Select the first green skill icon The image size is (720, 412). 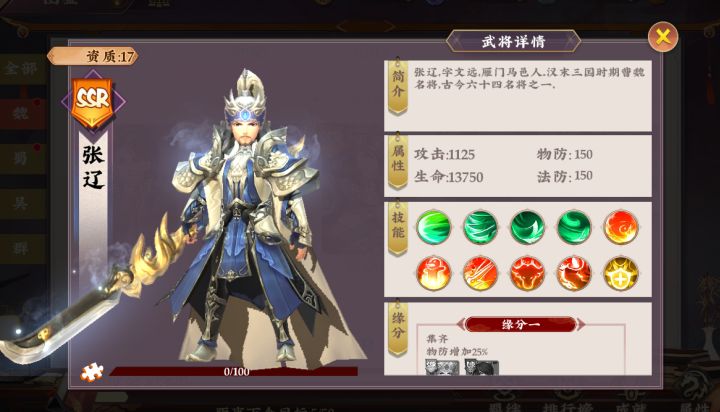pyautogui.click(x=433, y=227)
